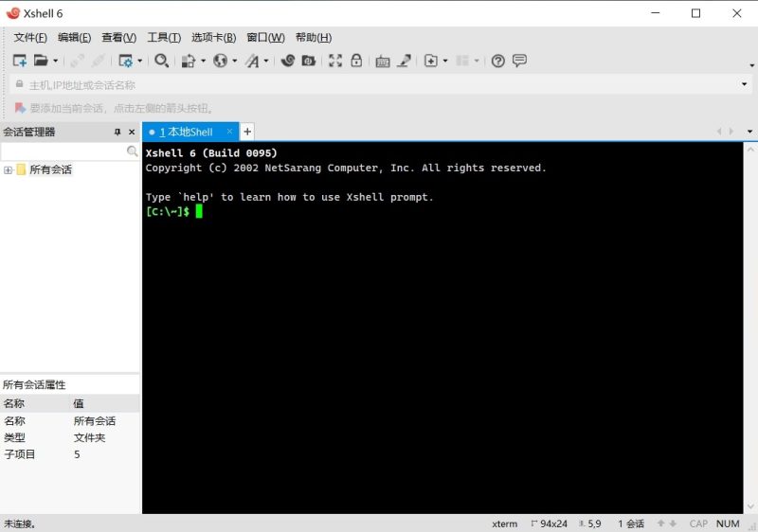Image resolution: width=758 pixels, height=532 pixels.
Task: Click the color scheme toolbar icon
Action: click(188, 61)
